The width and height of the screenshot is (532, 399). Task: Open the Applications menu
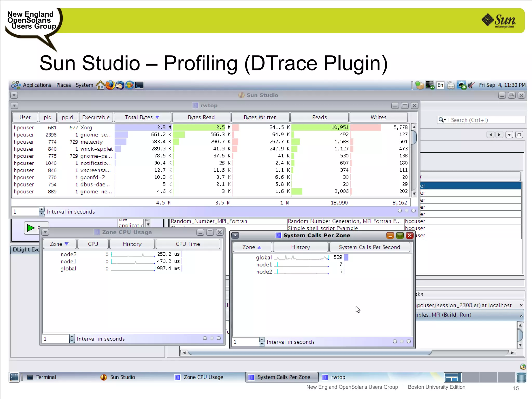click(x=37, y=85)
